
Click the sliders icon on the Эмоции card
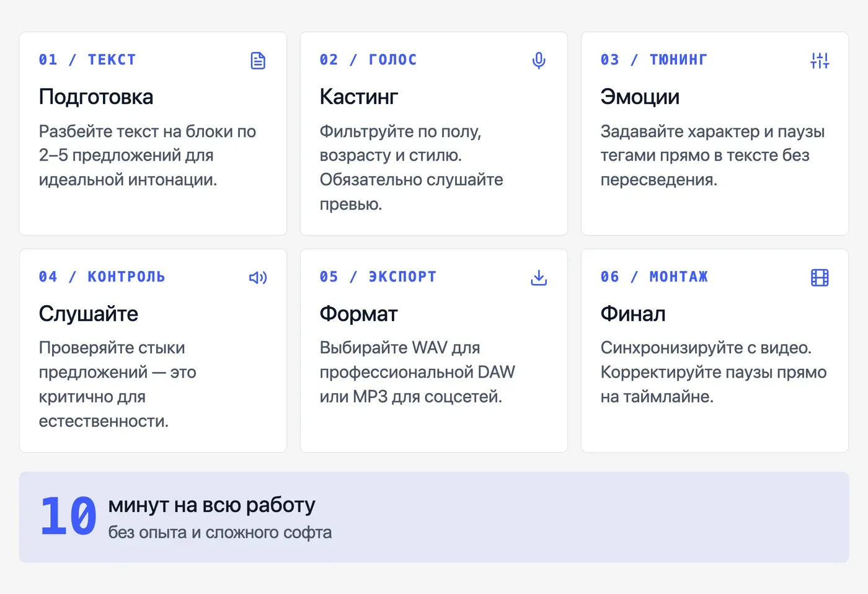pos(820,61)
